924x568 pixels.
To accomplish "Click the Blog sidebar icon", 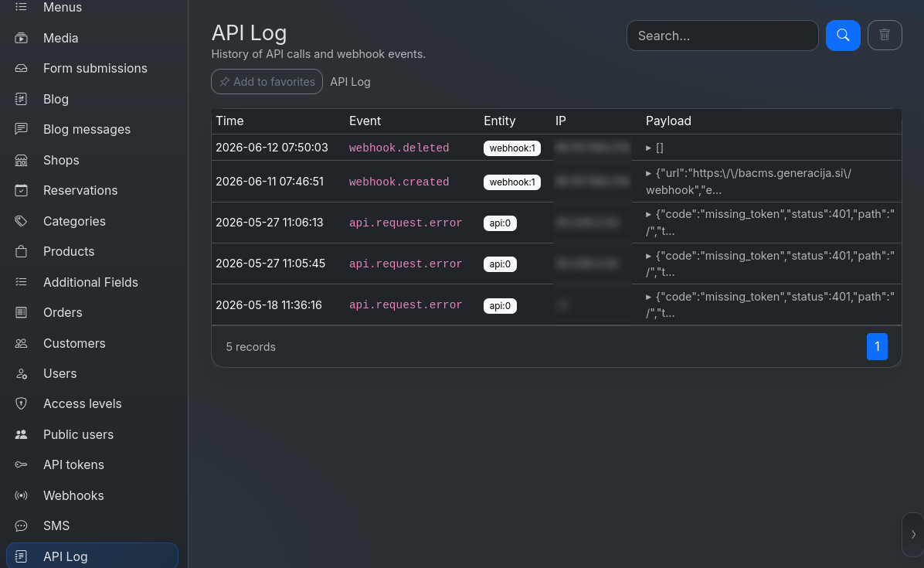I will [x=21, y=99].
